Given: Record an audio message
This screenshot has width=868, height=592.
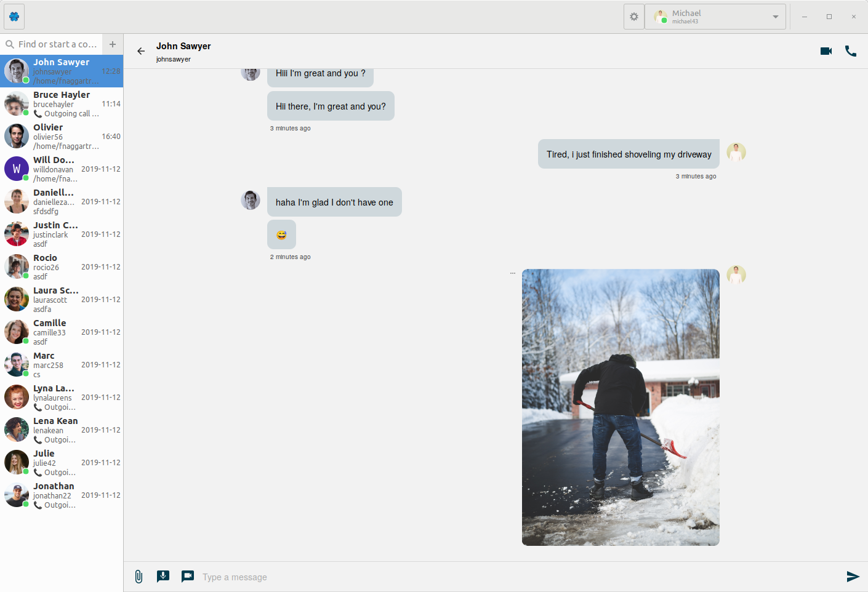Looking at the screenshot, I should (x=163, y=577).
